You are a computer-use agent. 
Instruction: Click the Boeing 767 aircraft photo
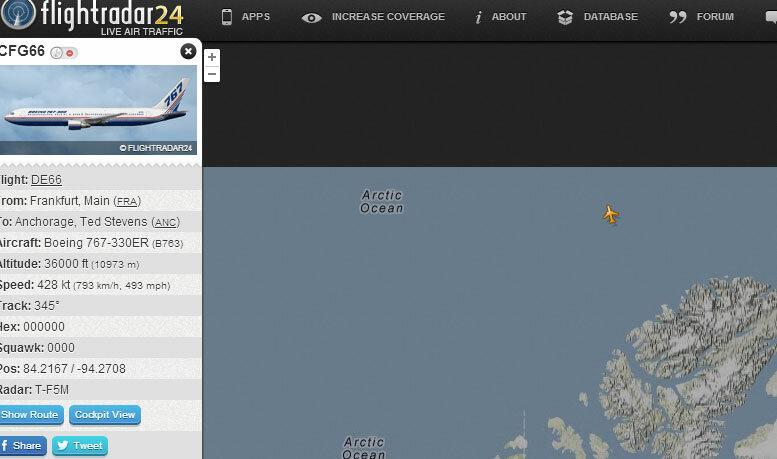click(98, 110)
